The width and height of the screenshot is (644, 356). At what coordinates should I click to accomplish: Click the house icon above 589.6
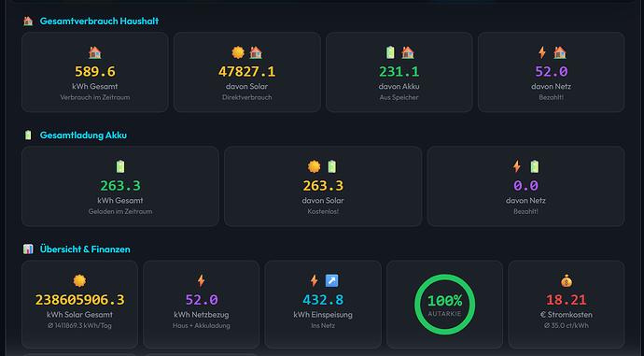95,52
